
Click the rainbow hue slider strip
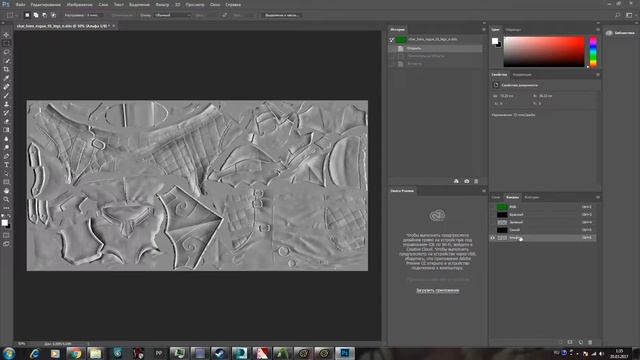click(x=593, y=51)
